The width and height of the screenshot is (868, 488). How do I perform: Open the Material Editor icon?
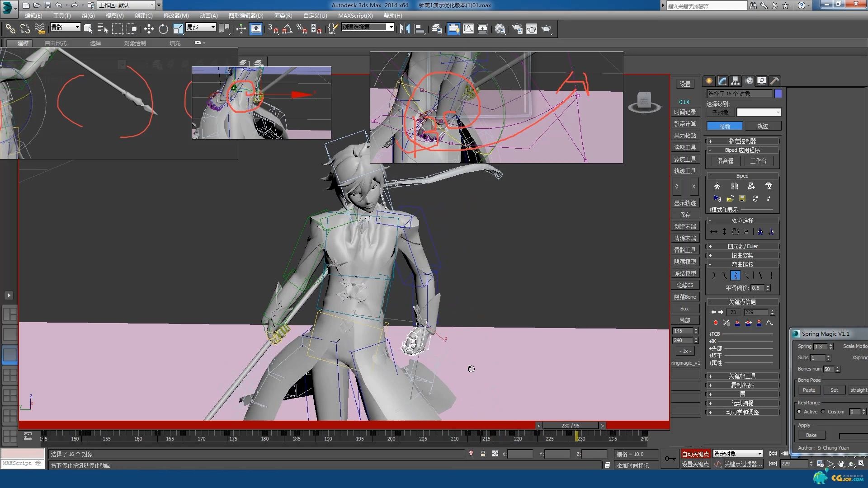point(500,29)
